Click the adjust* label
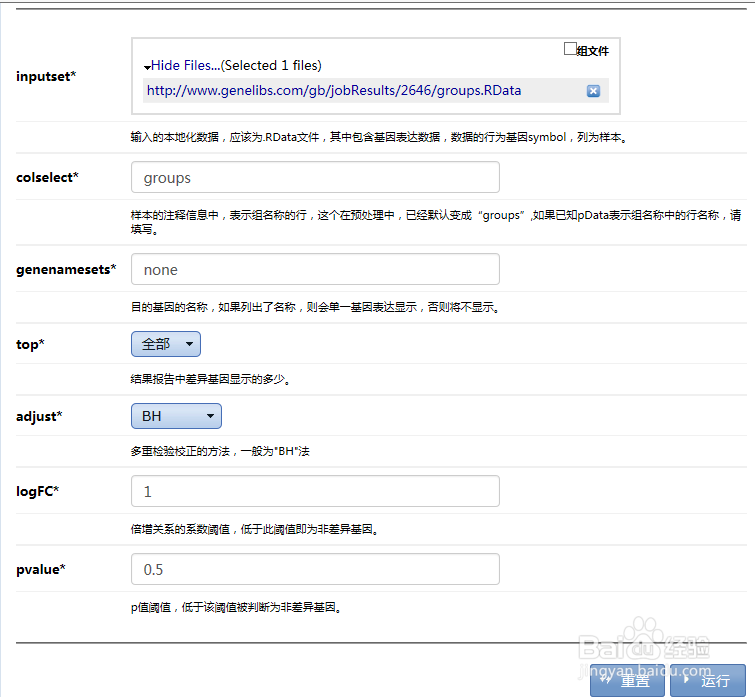This screenshot has height=697, width=755. 39,416
